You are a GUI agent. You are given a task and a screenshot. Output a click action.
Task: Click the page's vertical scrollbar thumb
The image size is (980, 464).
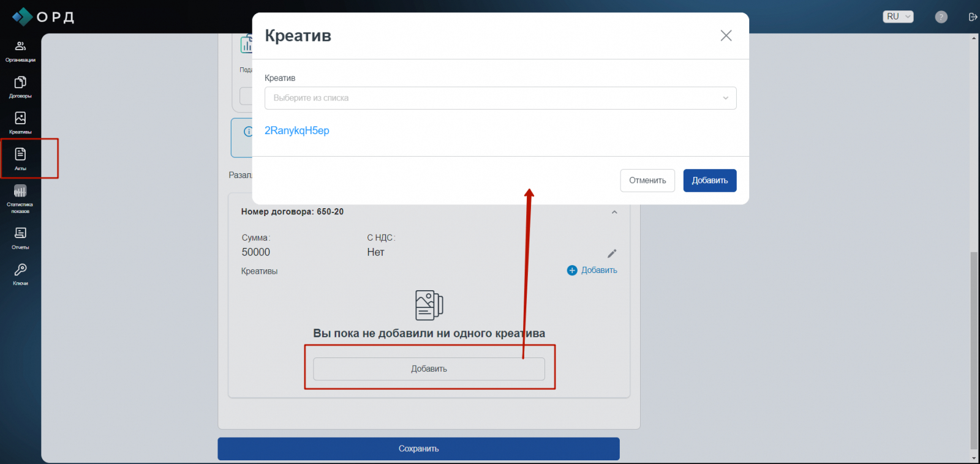coord(974,350)
